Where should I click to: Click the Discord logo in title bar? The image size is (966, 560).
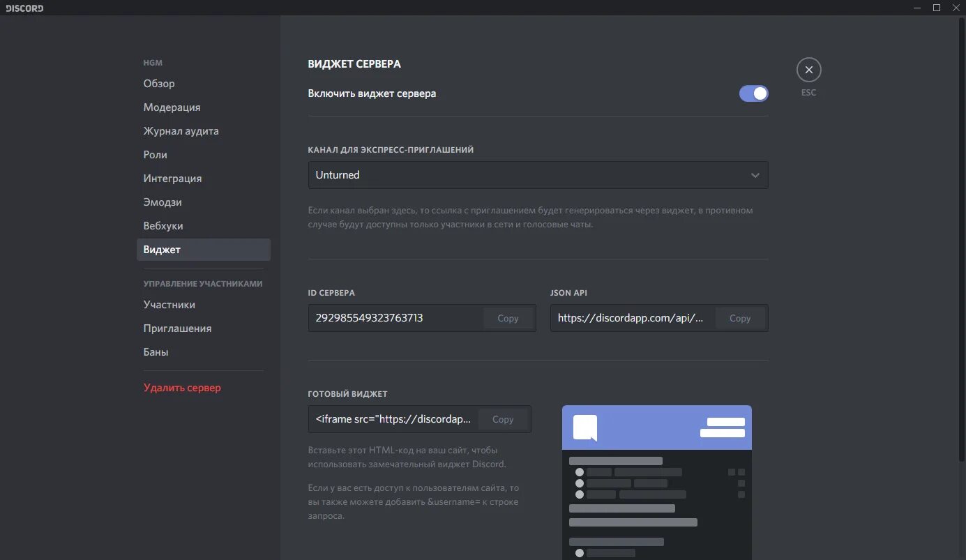[24, 8]
